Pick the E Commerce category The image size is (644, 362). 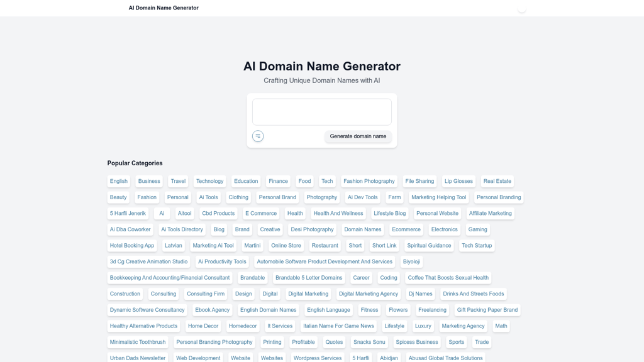pos(261,213)
